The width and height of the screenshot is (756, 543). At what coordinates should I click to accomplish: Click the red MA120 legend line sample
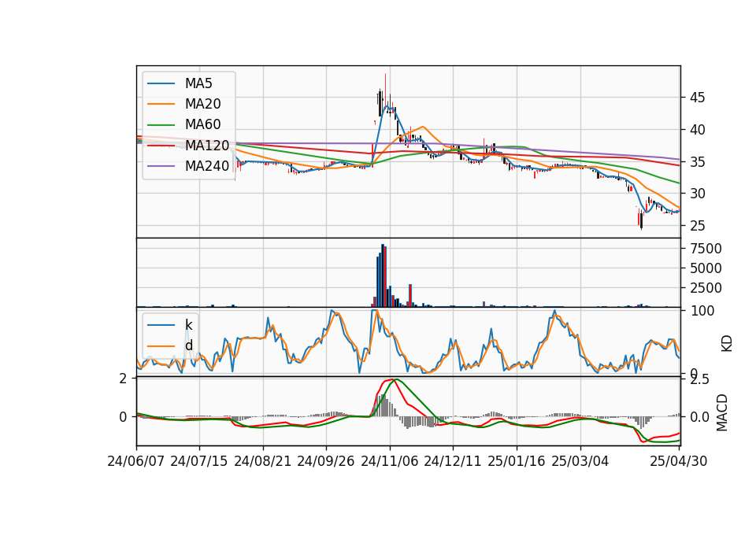tap(161, 146)
